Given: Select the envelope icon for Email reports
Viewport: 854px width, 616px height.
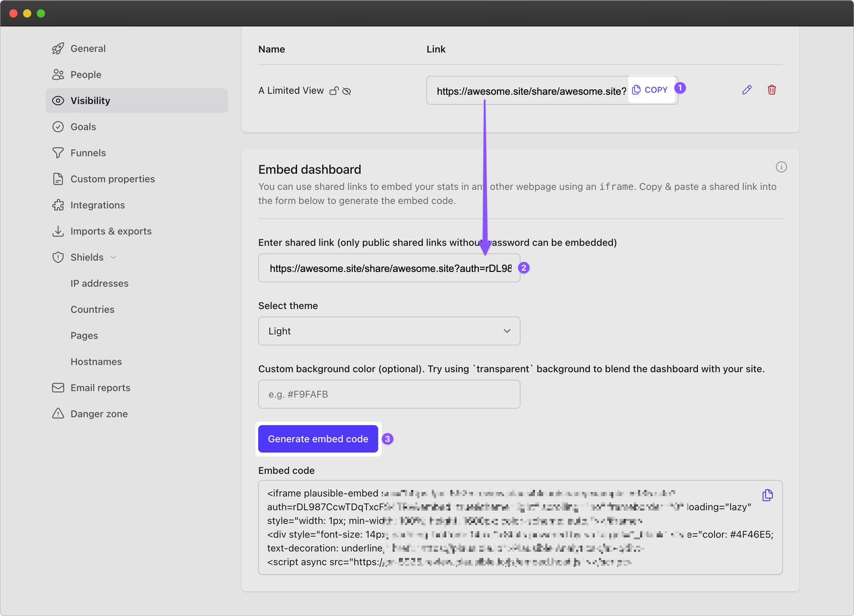Looking at the screenshot, I should 58,387.
